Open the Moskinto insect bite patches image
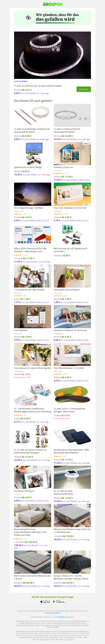 pyautogui.click(x=33, y=395)
